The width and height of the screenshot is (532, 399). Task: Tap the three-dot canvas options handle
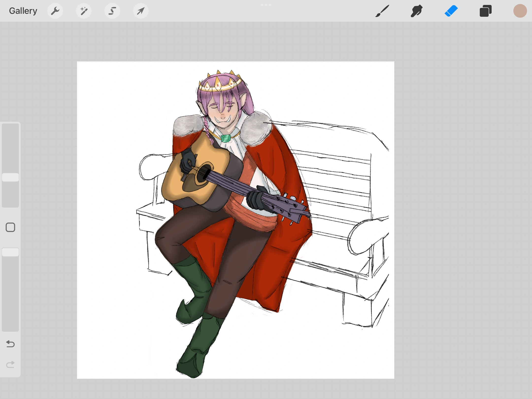tap(266, 4)
